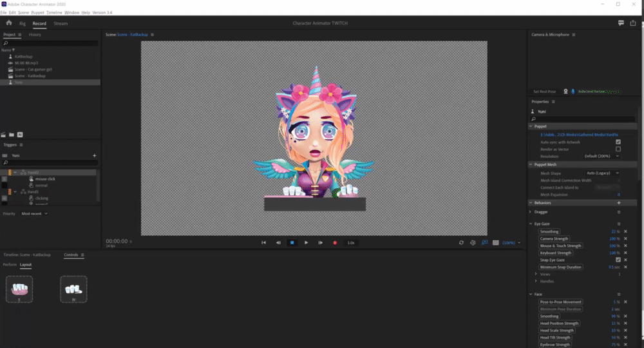Image resolution: width=644 pixels, height=348 pixels.
Task: Click the share/export icon at top right
Action: click(633, 23)
